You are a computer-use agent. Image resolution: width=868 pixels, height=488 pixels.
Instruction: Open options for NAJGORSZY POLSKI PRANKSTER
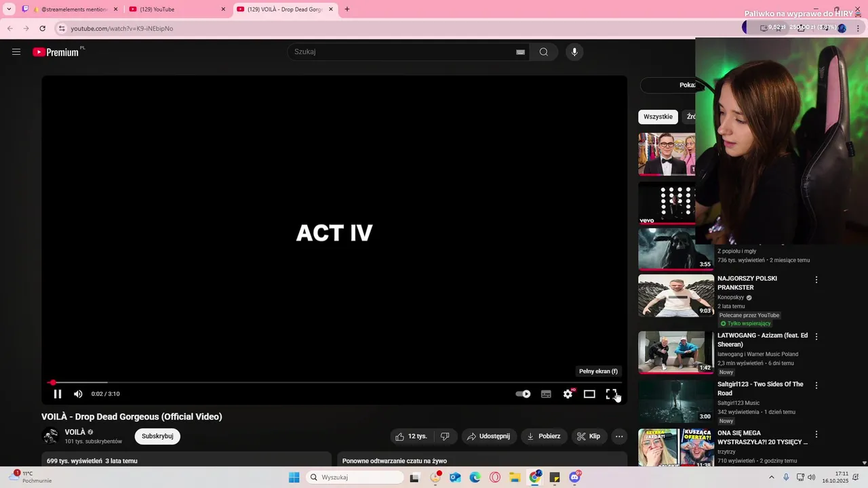pos(816,280)
